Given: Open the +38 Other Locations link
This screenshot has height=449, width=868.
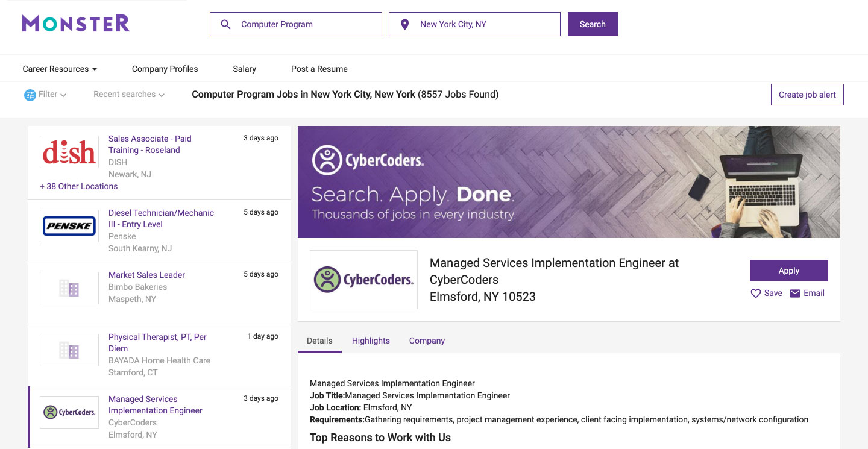Looking at the screenshot, I should click(79, 186).
